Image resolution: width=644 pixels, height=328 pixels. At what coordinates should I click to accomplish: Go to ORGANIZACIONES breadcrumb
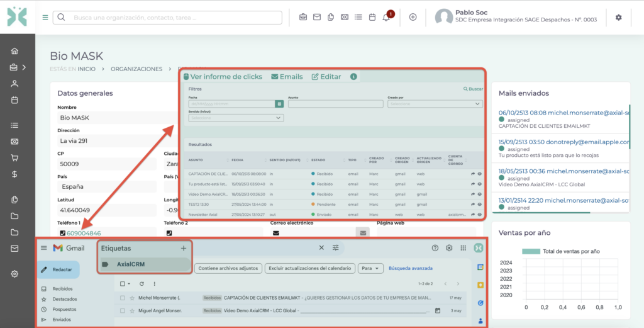pos(136,69)
